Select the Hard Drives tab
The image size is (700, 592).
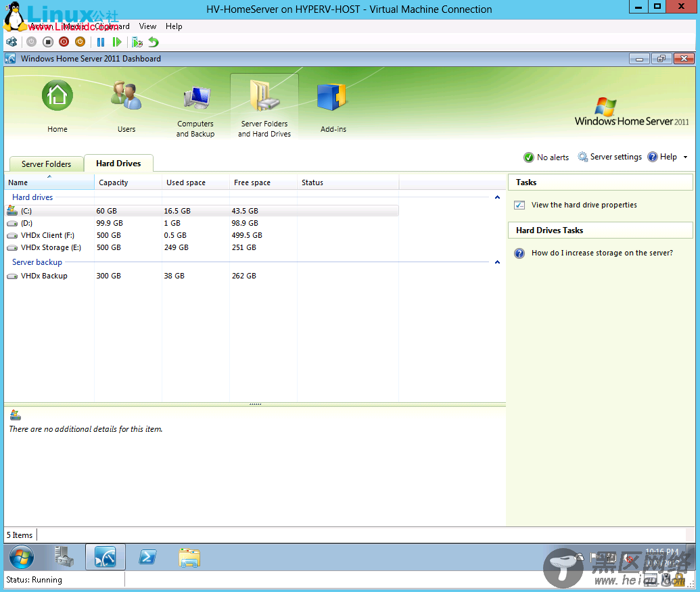[x=118, y=164]
